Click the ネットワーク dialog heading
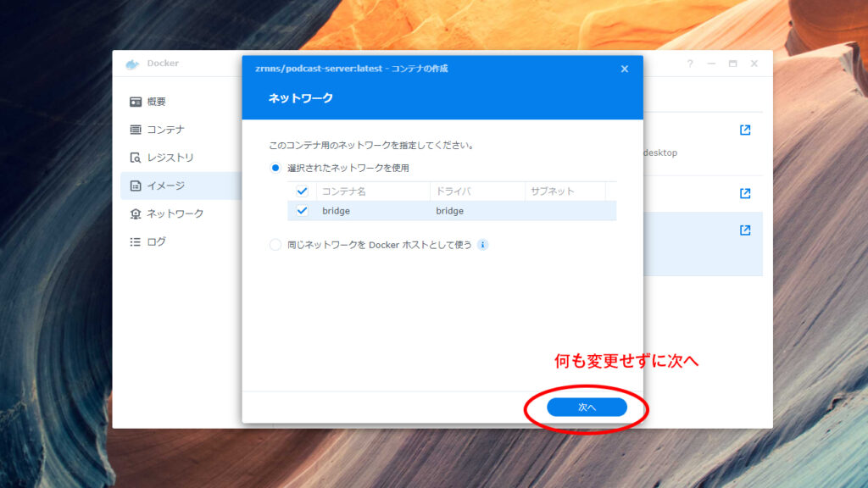868x488 pixels. (301, 98)
